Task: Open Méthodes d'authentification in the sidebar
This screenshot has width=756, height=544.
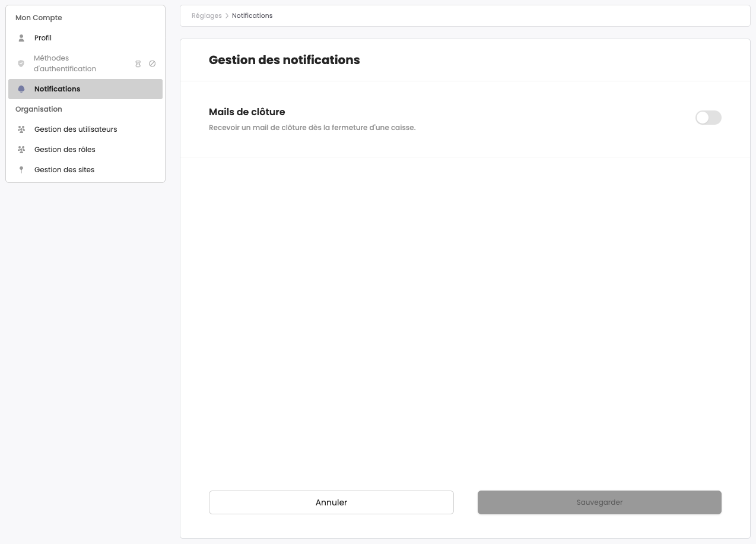Action: coord(65,64)
